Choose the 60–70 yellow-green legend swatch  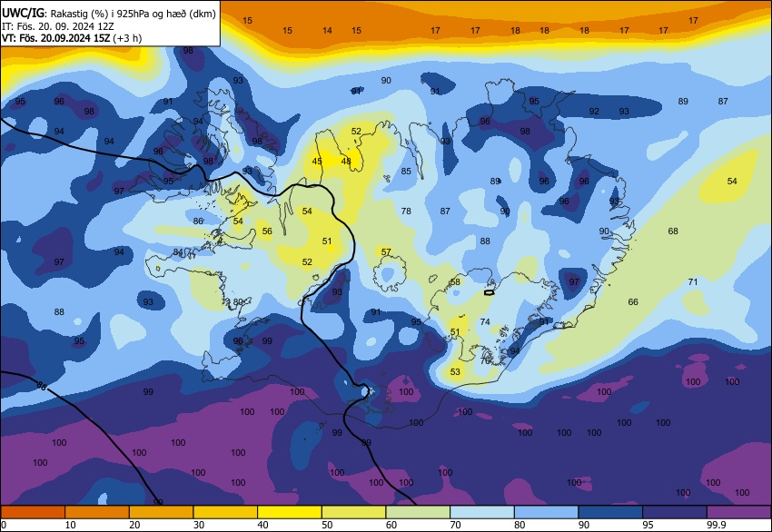(x=418, y=512)
